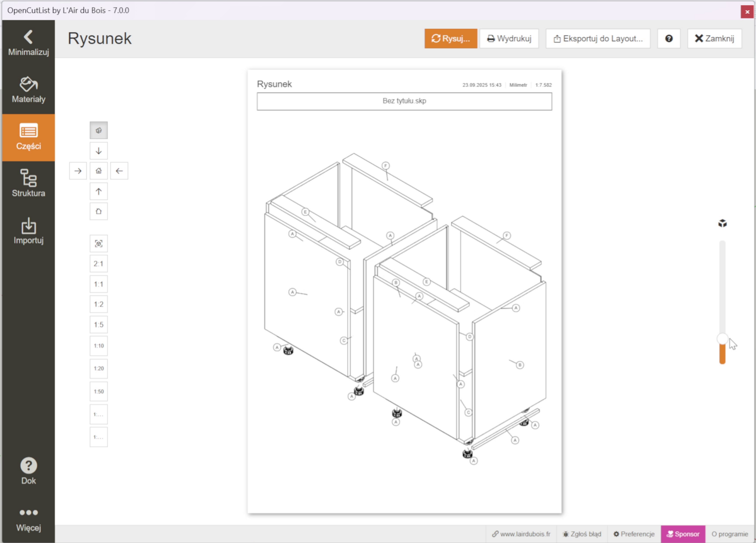Click the up arrow view button

pyautogui.click(x=99, y=191)
